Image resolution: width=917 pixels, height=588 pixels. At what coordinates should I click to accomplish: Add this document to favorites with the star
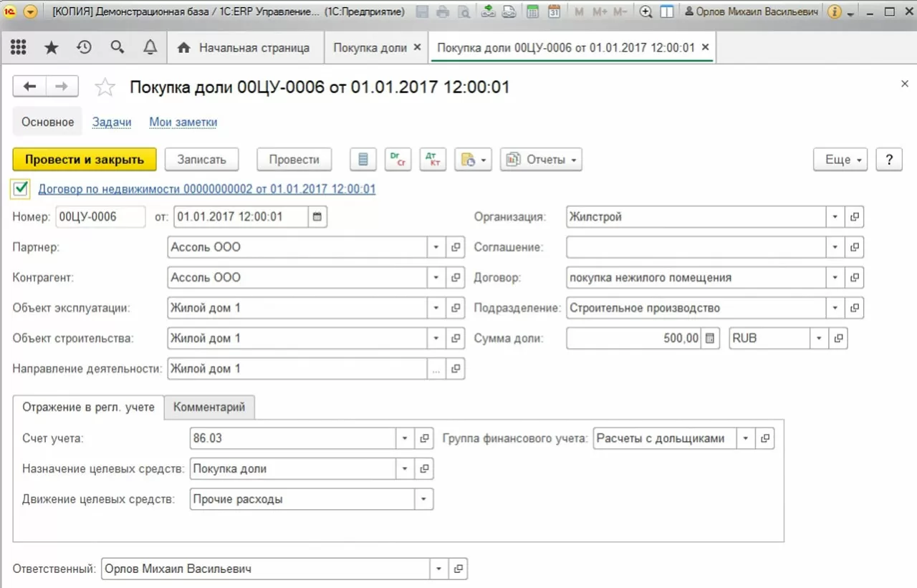105,87
